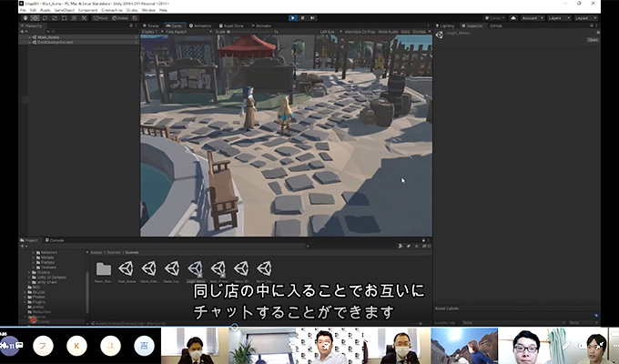The height and width of the screenshot is (364, 619).
Task: Click the participant avatar labeled K
Action: pos(77,346)
